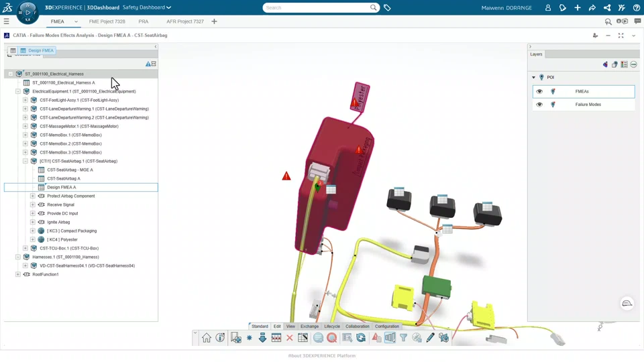Click Maiwenn DORANGE user name

pos(506,8)
